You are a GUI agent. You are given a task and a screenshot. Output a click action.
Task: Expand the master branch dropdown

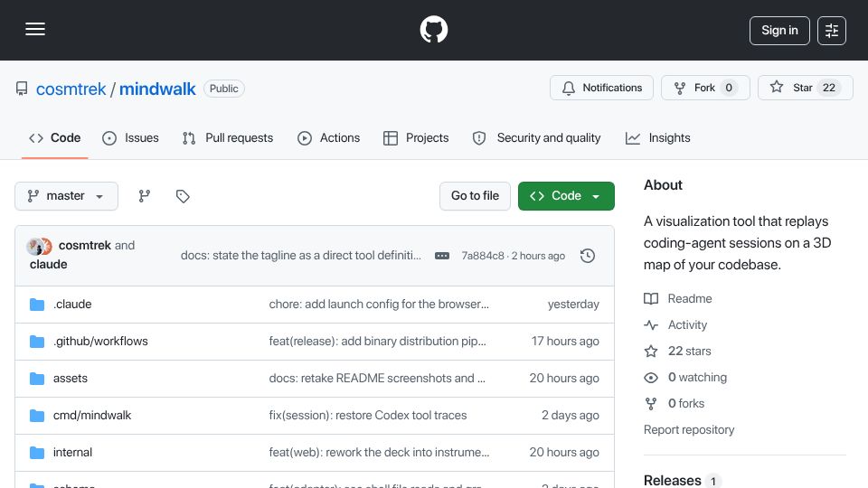coord(66,196)
